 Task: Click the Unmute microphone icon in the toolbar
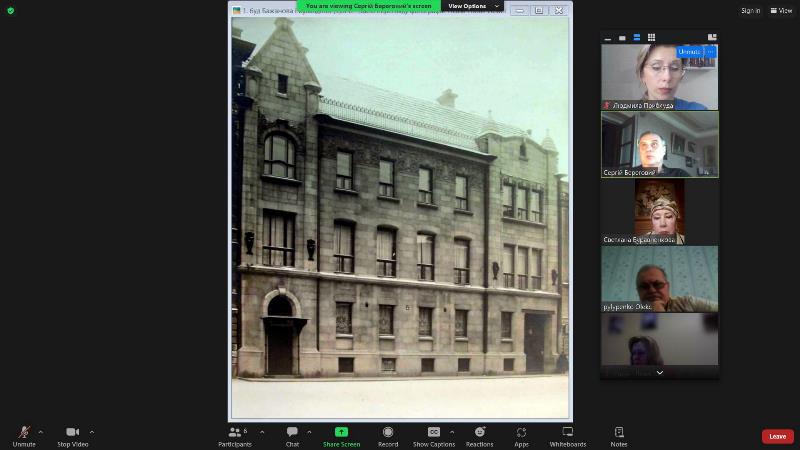pos(24,432)
